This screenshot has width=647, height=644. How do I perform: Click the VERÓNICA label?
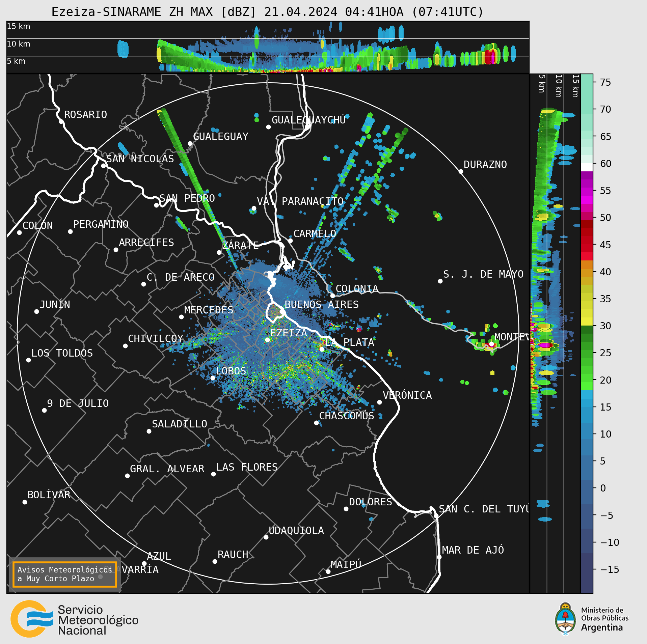407,395
